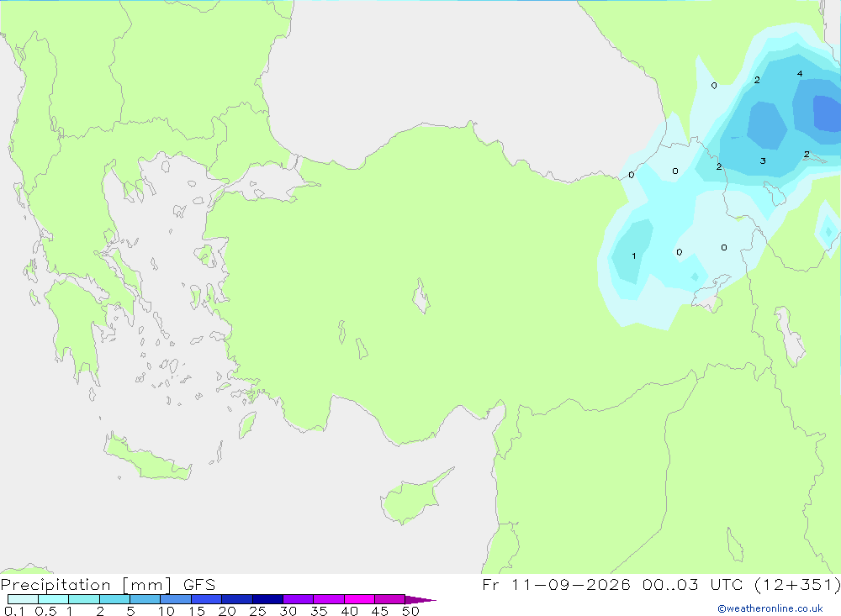This screenshot has width=841, height=616.
Task: Click the '1' value in eastern Turkey
Action: click(634, 256)
